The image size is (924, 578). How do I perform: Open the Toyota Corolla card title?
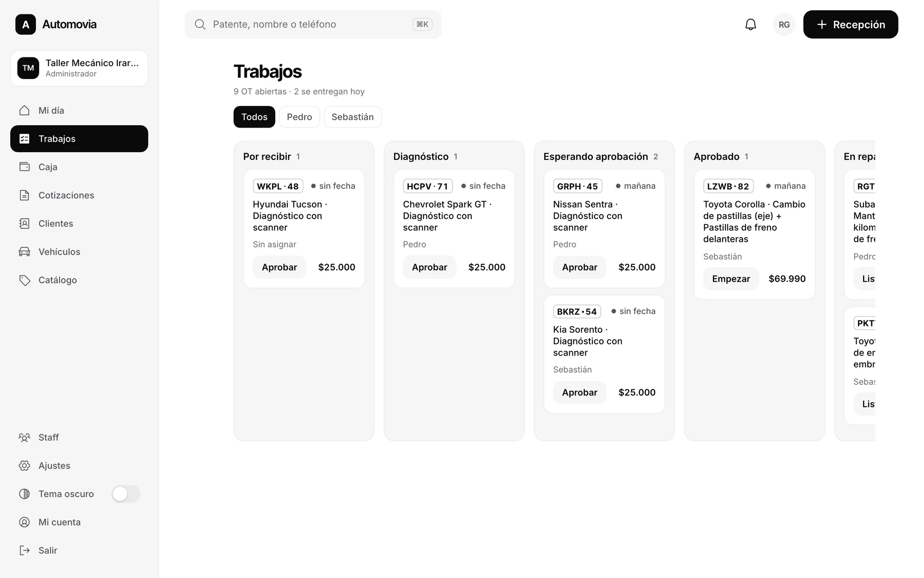(754, 221)
